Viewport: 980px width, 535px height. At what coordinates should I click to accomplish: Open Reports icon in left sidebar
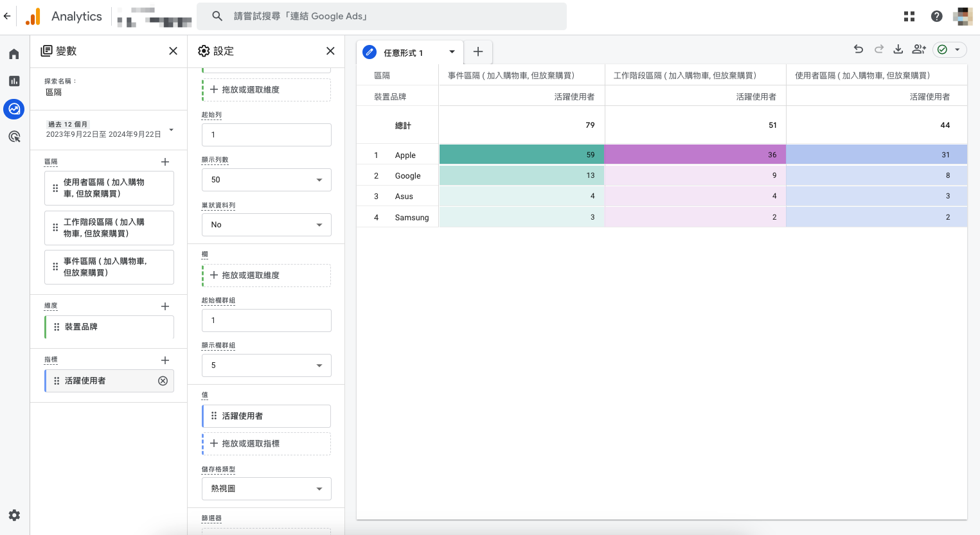(14, 81)
